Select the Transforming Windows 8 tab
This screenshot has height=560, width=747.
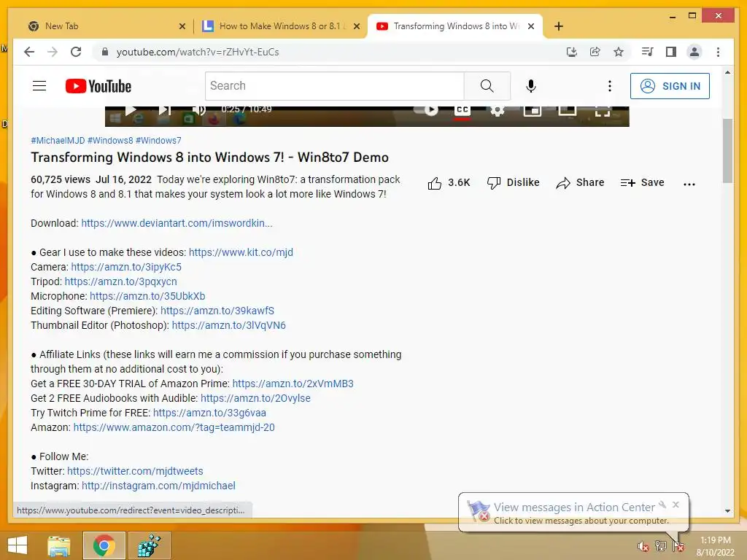pos(455,26)
